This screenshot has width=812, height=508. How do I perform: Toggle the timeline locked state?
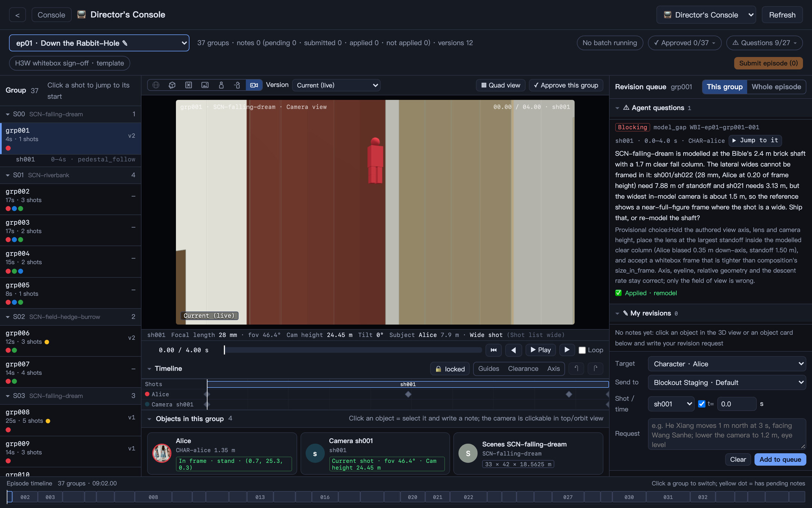point(450,369)
